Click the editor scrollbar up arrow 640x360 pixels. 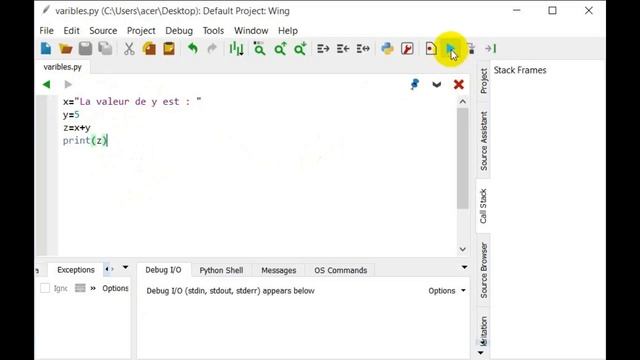pos(462,102)
